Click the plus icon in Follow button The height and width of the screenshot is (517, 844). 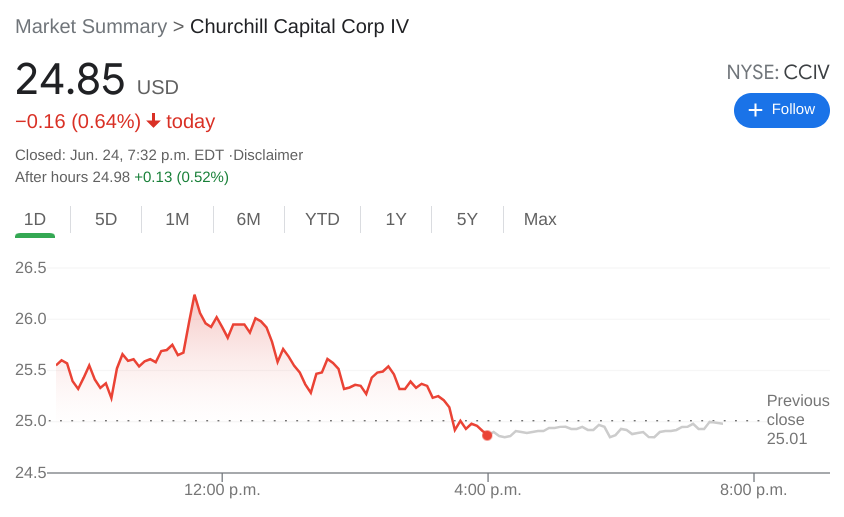(755, 110)
